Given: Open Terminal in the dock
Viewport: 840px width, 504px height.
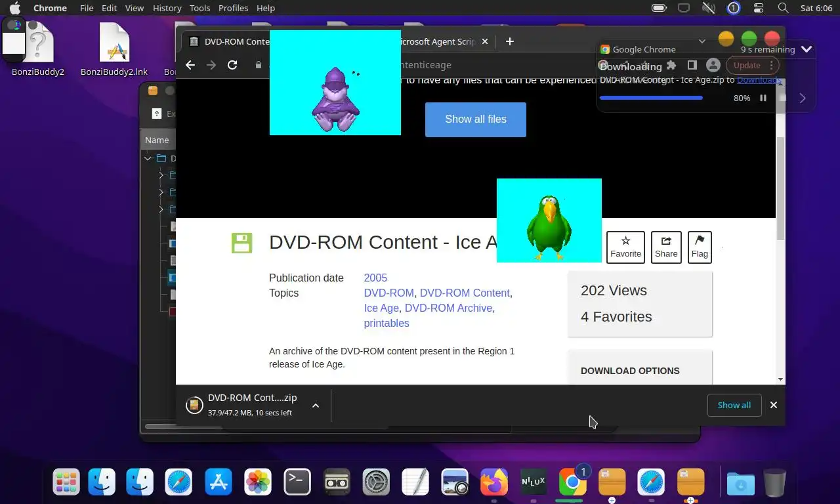Looking at the screenshot, I should coord(297,482).
